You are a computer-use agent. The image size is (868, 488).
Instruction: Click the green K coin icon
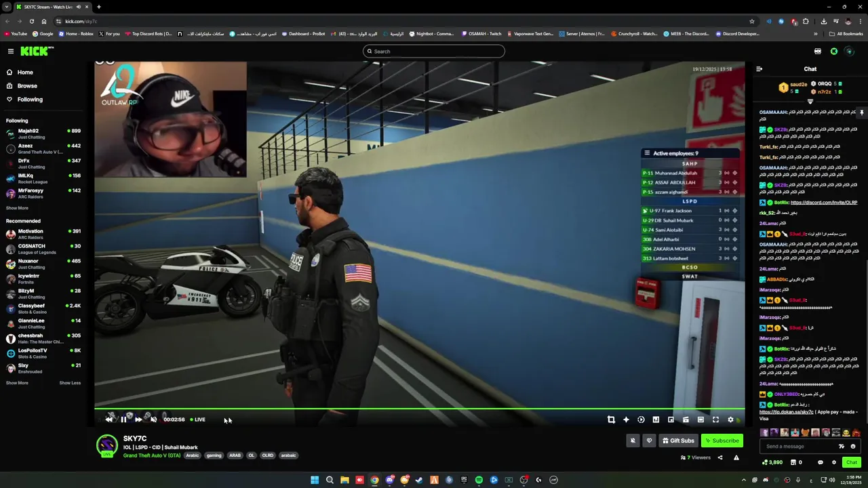pyautogui.click(x=834, y=52)
